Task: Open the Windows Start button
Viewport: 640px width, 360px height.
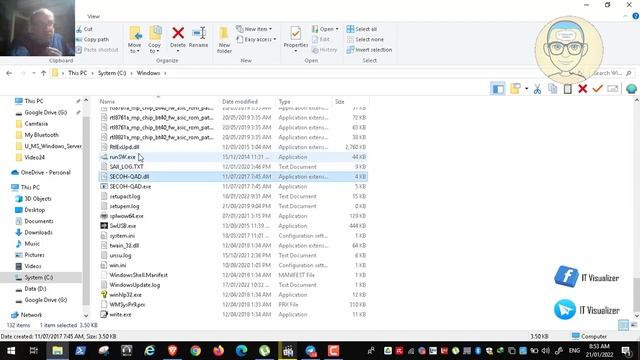Action: click(11, 351)
